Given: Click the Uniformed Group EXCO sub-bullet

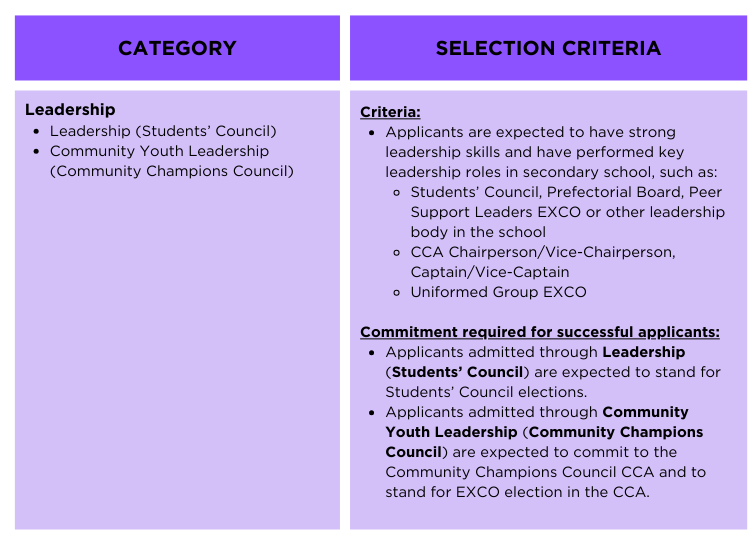Looking at the screenshot, I should [499, 292].
